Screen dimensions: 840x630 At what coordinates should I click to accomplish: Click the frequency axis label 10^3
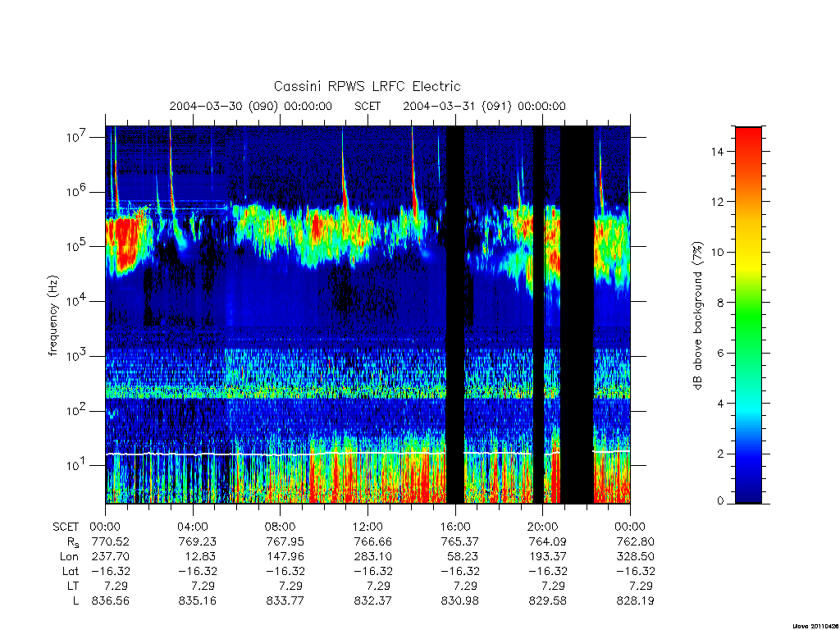[75, 356]
